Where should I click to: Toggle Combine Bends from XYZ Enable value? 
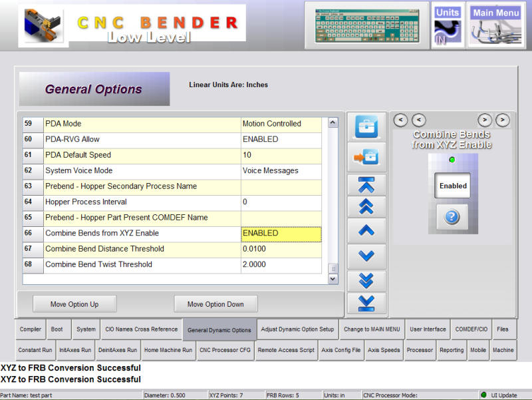coord(281,234)
